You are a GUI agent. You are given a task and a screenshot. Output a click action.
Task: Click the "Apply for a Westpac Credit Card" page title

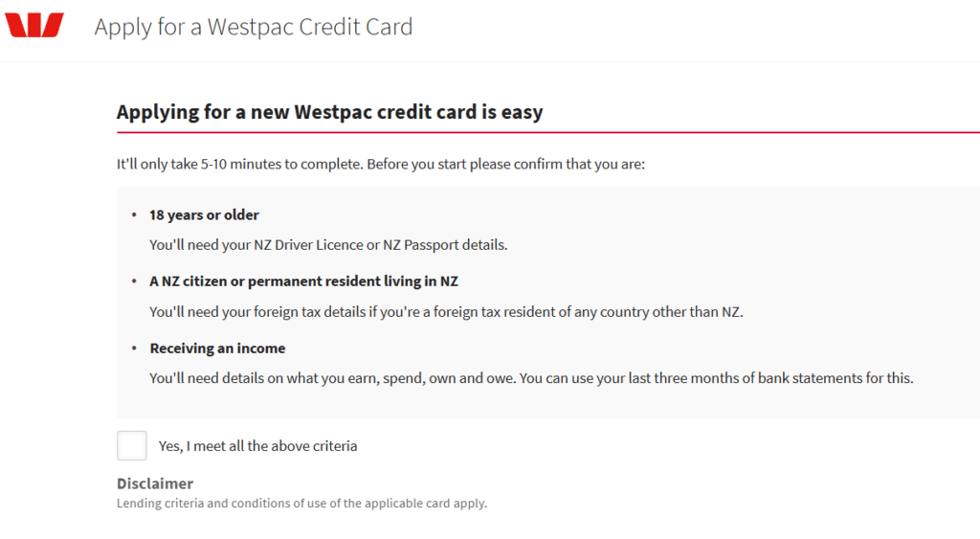pos(254,26)
